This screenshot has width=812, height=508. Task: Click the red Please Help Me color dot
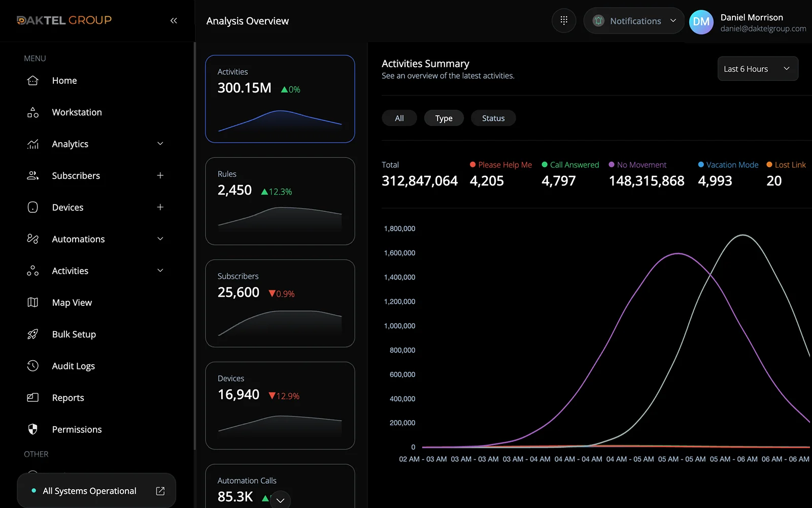473,165
